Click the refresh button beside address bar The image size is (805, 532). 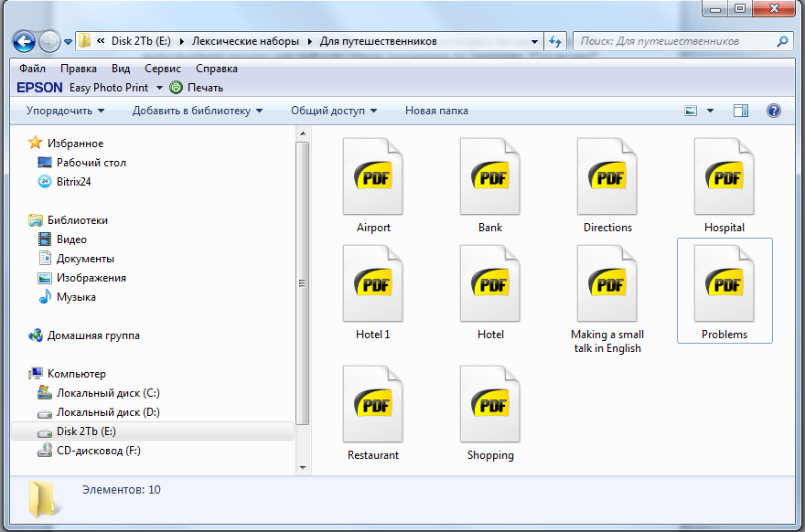coord(554,41)
